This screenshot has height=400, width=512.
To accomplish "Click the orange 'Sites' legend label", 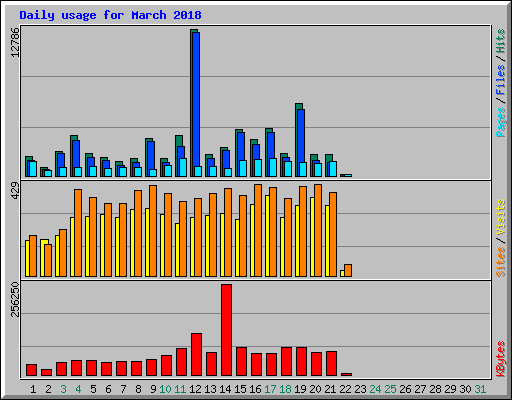I will point(500,262).
